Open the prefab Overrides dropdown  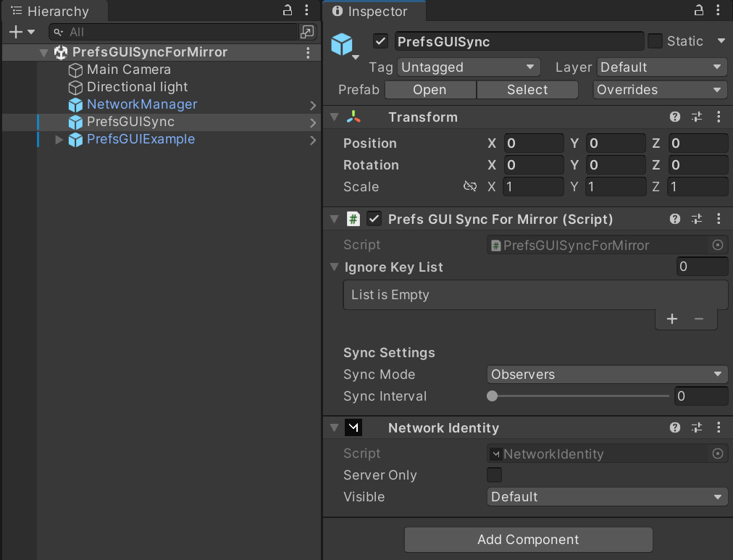pyautogui.click(x=660, y=90)
